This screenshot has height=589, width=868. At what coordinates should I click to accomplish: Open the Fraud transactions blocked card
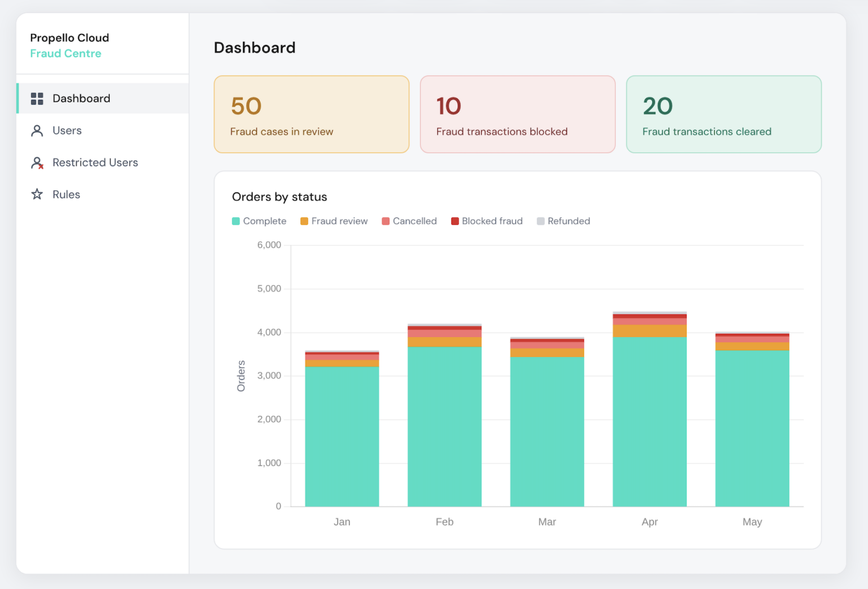[x=517, y=115]
